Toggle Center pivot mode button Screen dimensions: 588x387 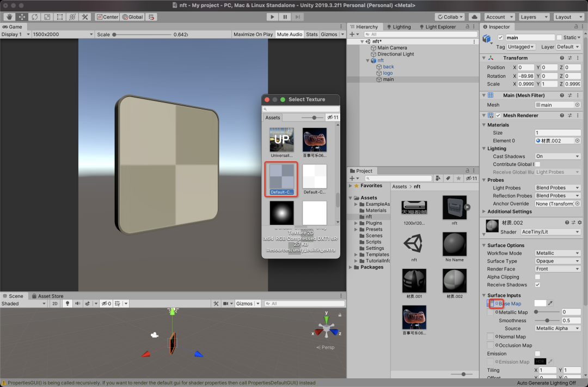coord(107,17)
